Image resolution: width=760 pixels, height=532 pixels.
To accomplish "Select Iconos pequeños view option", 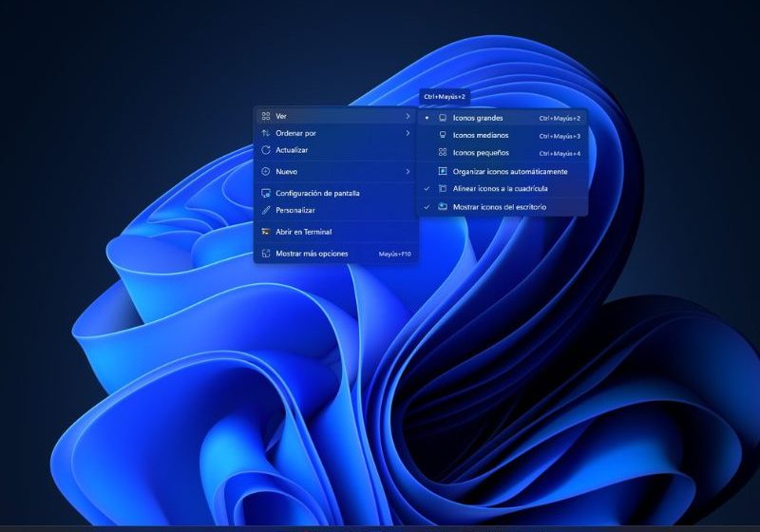I will (x=503, y=153).
